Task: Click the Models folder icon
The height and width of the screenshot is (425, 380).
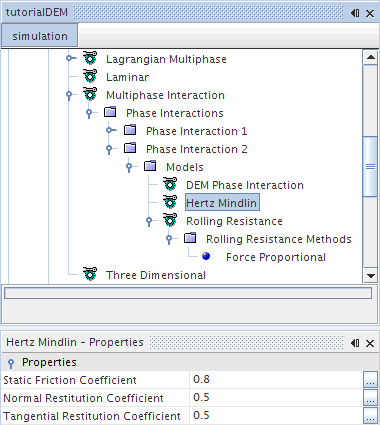Action: (150, 166)
